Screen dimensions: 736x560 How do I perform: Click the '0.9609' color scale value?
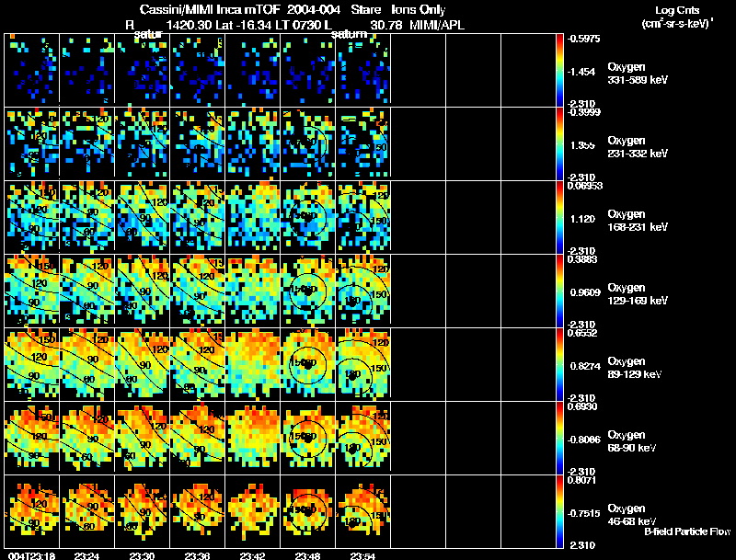[x=585, y=292]
